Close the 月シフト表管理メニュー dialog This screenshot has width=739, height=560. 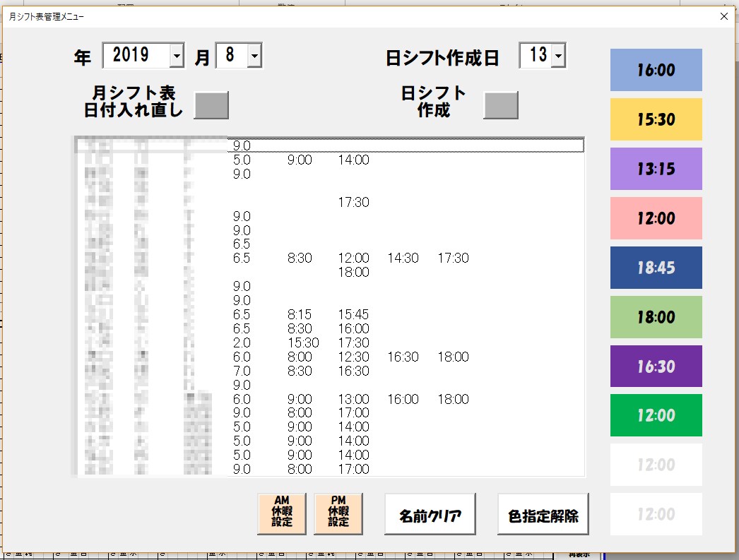click(x=724, y=16)
